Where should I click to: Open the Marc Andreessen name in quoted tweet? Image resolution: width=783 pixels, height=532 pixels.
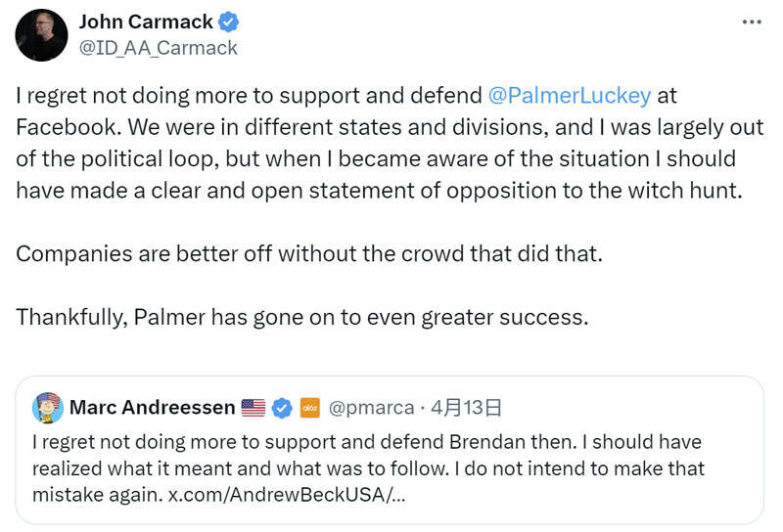(152, 407)
